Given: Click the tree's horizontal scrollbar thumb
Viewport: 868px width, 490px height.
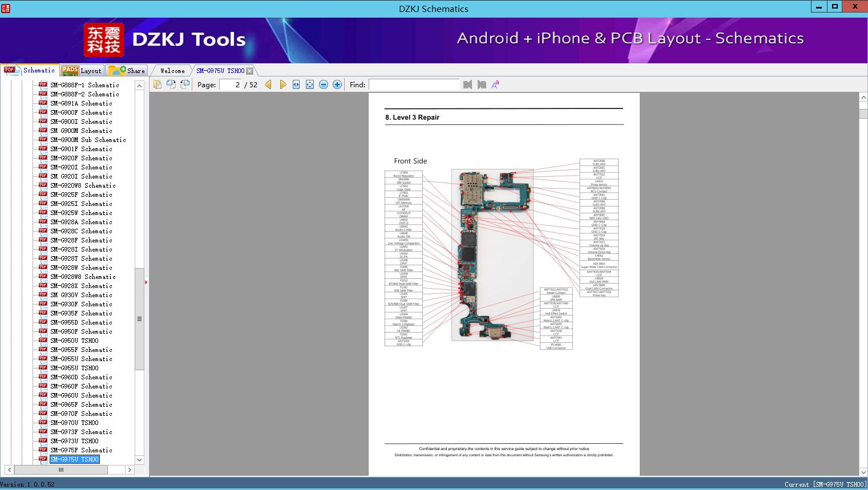Looking at the screenshot, I should 60,469.
